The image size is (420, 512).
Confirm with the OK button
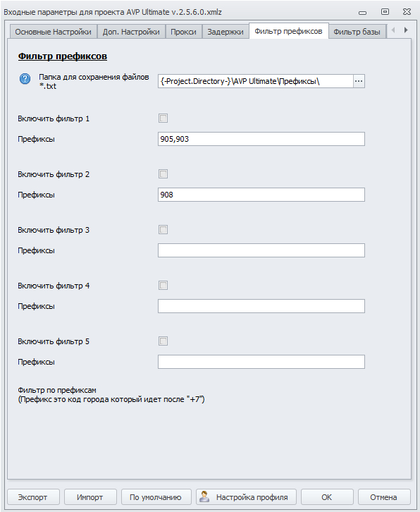point(327,497)
